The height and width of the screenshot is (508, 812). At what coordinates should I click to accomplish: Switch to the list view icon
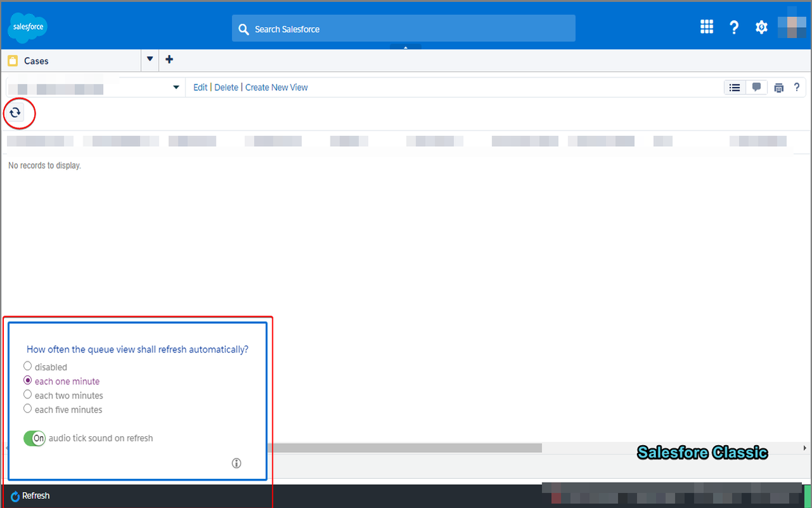pyautogui.click(x=735, y=88)
